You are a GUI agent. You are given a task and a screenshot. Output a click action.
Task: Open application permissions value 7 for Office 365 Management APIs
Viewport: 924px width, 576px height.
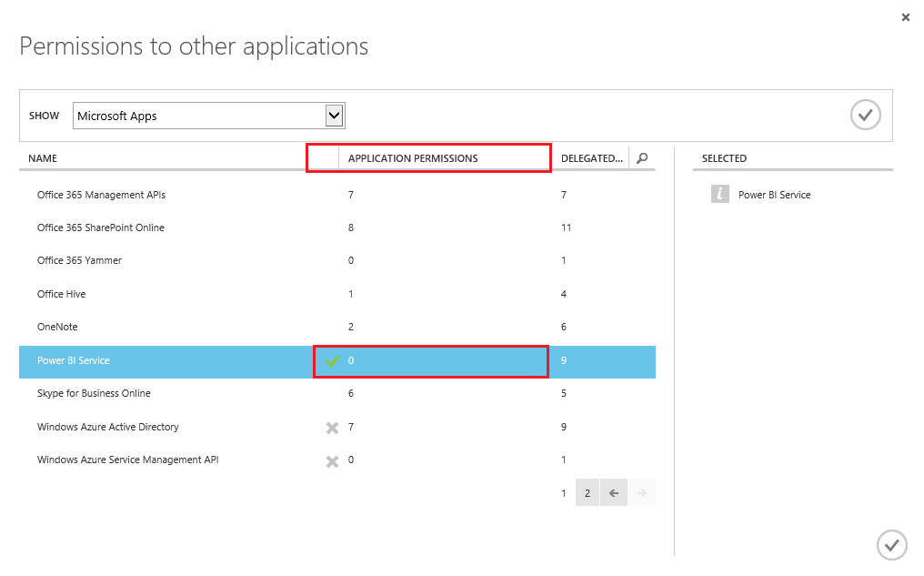[x=351, y=195]
